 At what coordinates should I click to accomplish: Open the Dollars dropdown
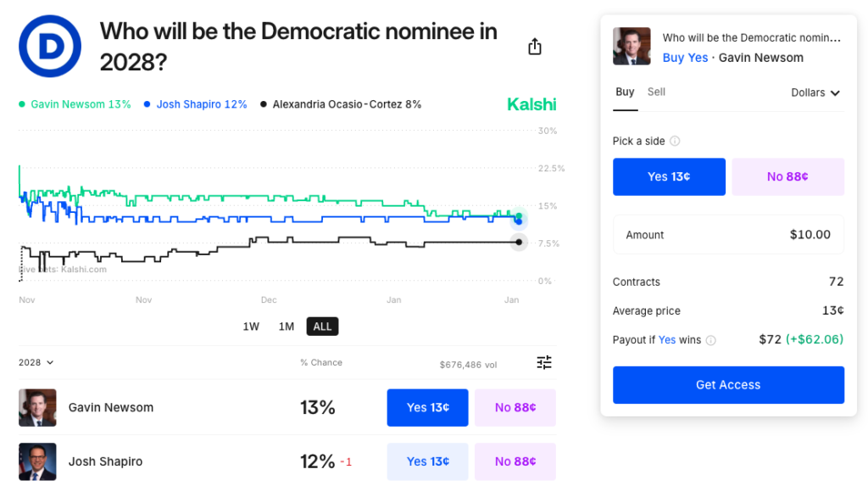815,92
